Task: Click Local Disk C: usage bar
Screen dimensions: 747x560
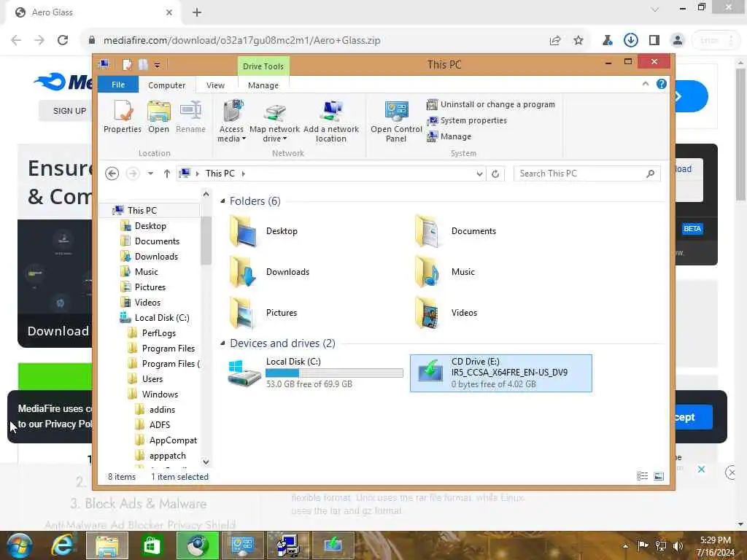Action: (334, 373)
